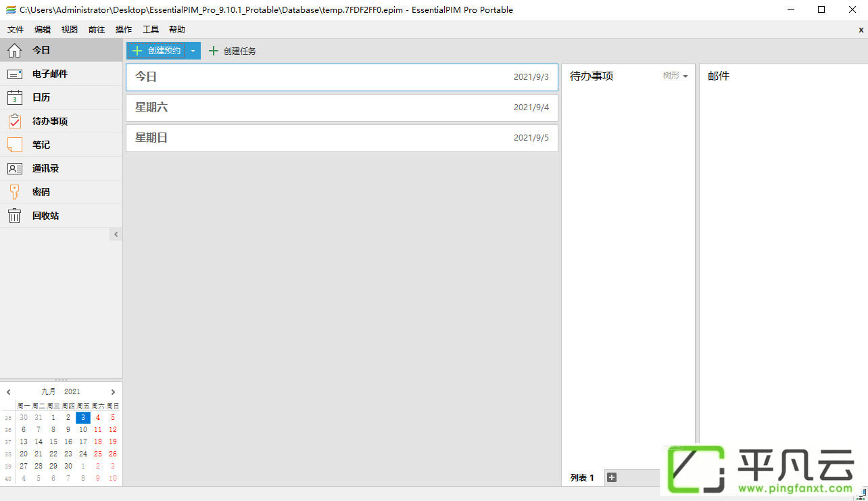
Task: Click the 九月 month label
Action: [x=49, y=392]
